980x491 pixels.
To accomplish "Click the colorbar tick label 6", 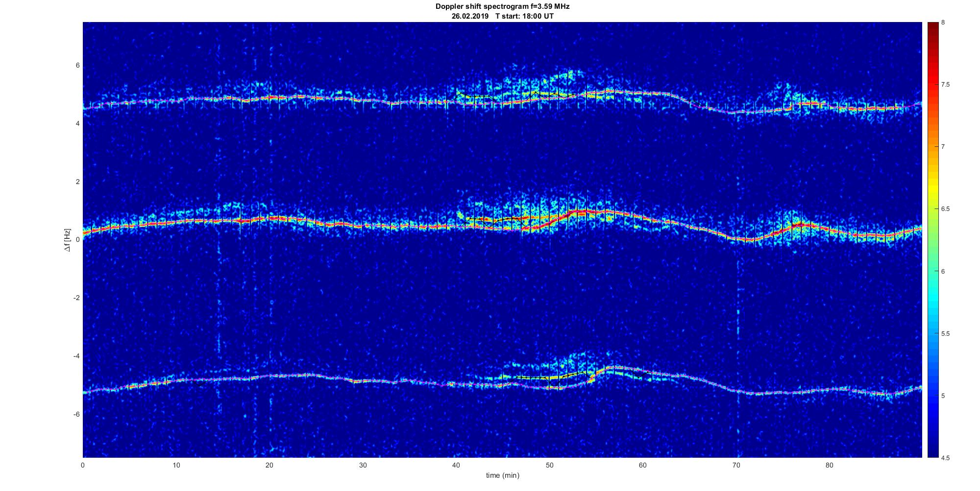I will tap(943, 271).
